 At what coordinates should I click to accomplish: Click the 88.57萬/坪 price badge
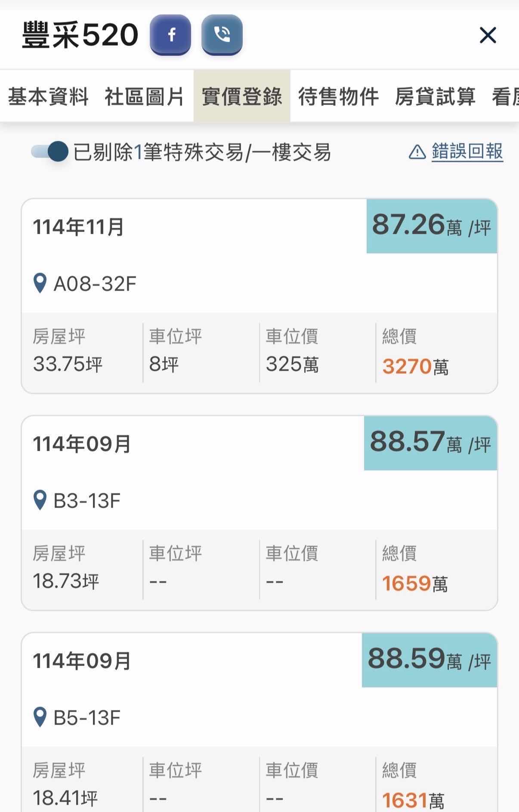point(430,443)
